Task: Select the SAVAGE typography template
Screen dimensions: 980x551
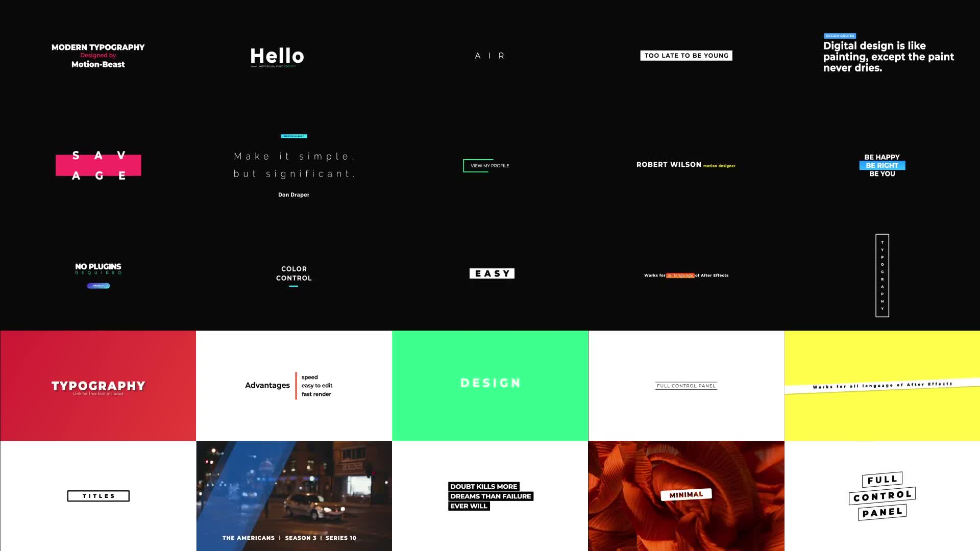Action: [97, 165]
